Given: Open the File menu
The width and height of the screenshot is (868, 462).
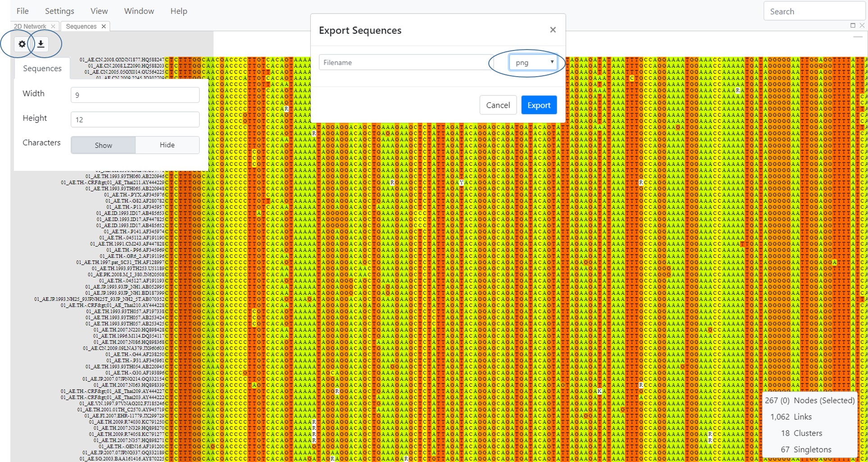Looking at the screenshot, I should (23, 11).
